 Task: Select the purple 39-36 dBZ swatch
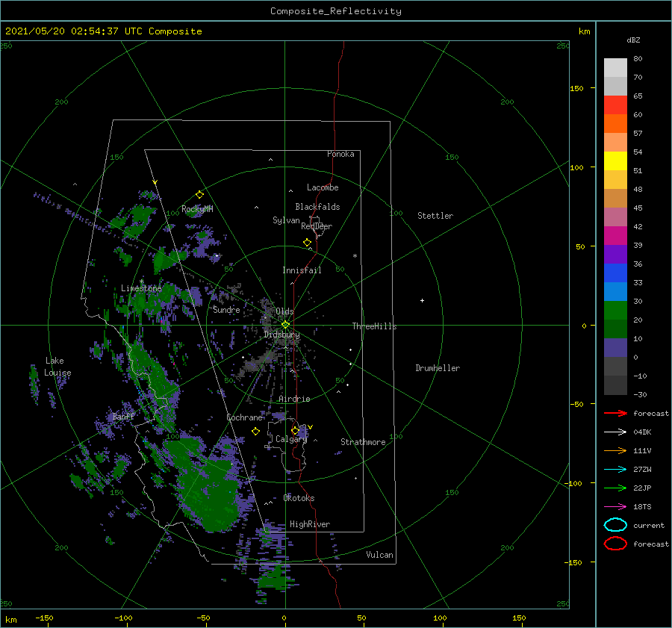coord(615,254)
